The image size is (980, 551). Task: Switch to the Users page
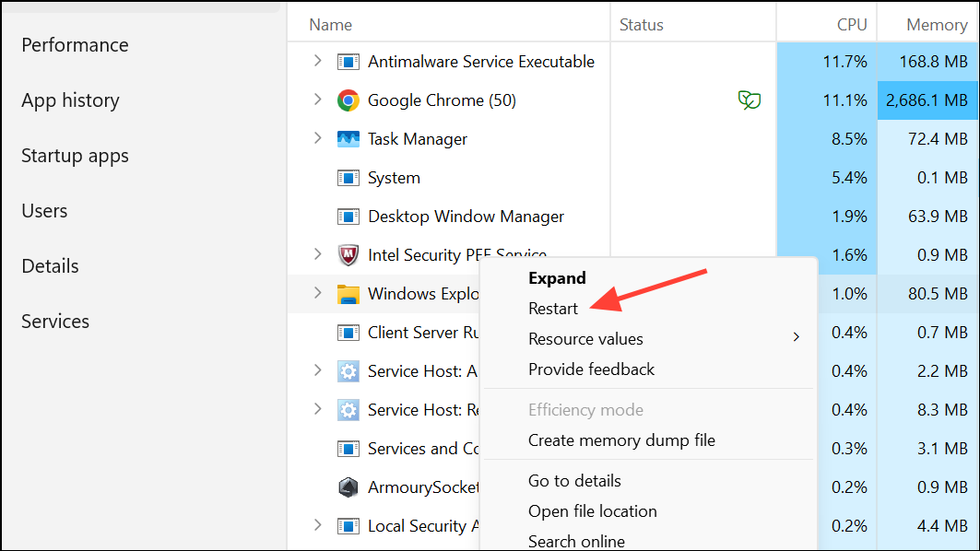click(44, 211)
